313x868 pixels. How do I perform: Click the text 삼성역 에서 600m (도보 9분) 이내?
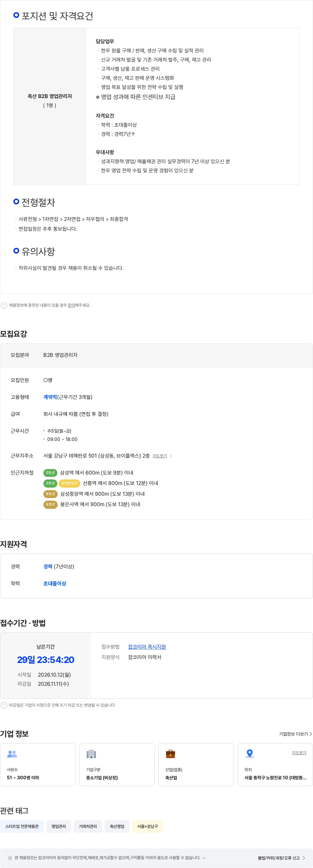pos(97,473)
